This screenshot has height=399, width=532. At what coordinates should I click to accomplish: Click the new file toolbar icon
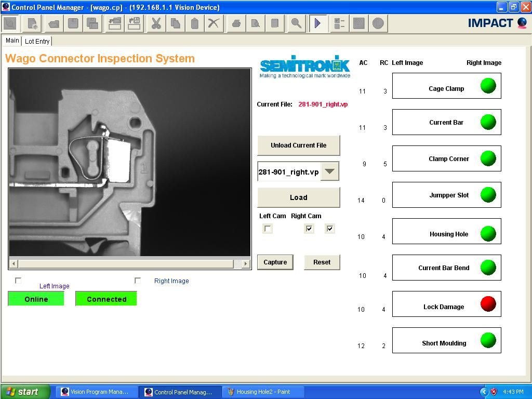(x=32, y=23)
